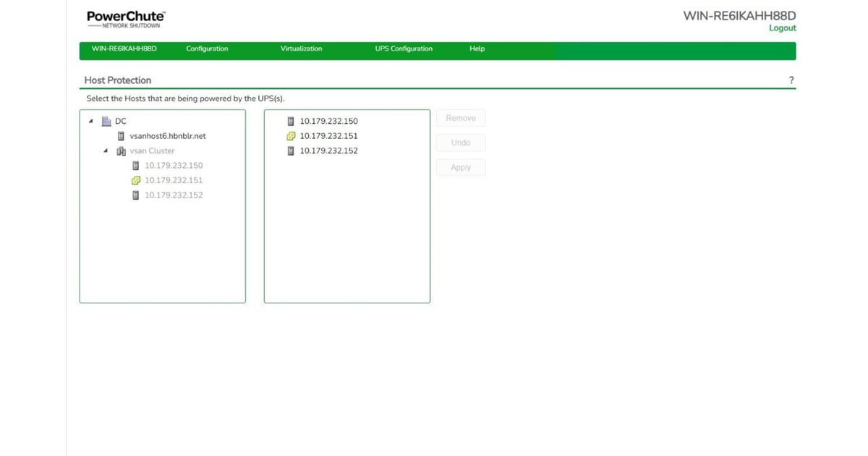Open the Virtualization menu
Image resolution: width=868 pixels, height=456 pixels.
301,49
